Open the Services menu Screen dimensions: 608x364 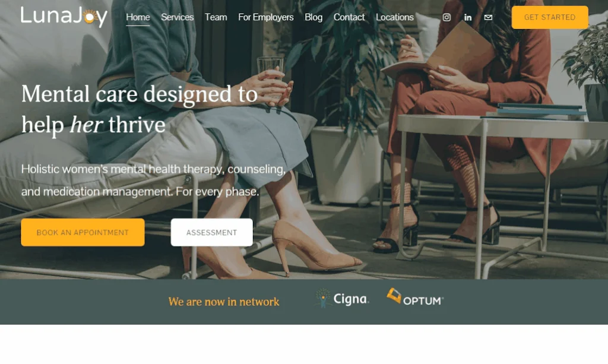(x=177, y=17)
